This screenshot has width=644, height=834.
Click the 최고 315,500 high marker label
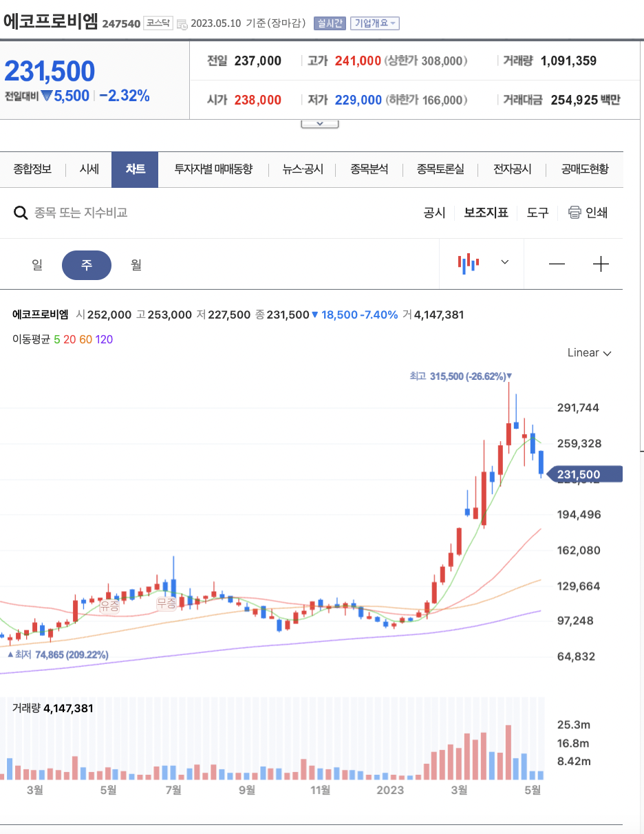[x=460, y=376]
